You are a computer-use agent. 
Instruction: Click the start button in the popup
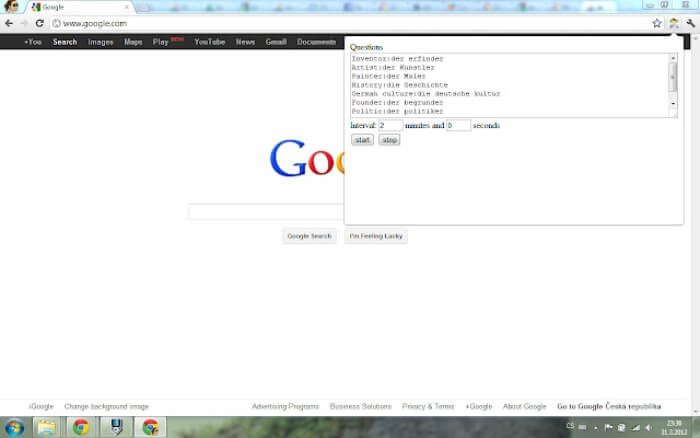click(362, 140)
